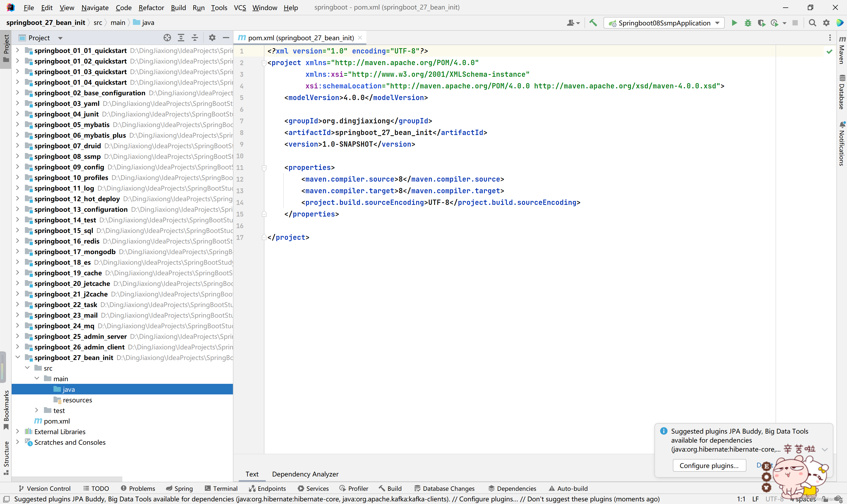
Task: Fold the properties block in editor gutter
Action: (264, 168)
